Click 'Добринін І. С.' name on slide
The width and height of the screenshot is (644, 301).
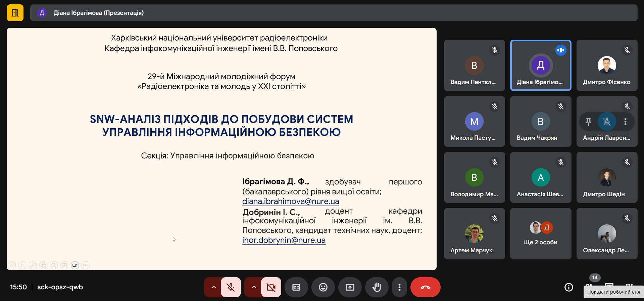pos(271,212)
